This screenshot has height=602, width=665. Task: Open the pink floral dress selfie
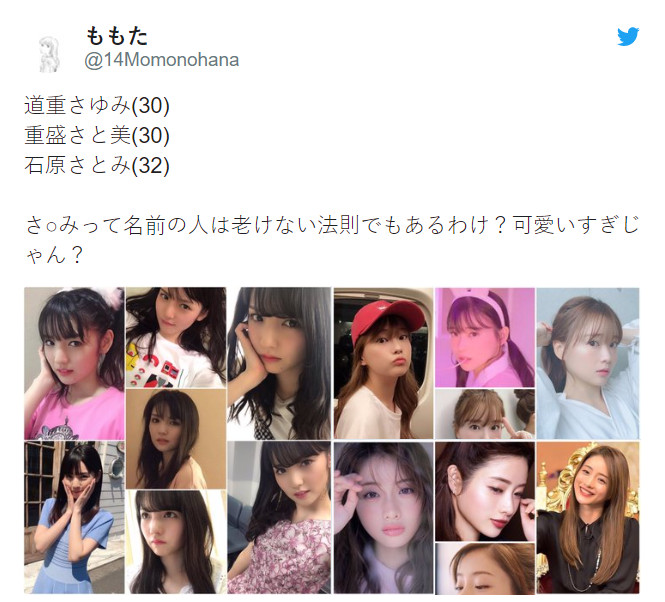point(279,517)
